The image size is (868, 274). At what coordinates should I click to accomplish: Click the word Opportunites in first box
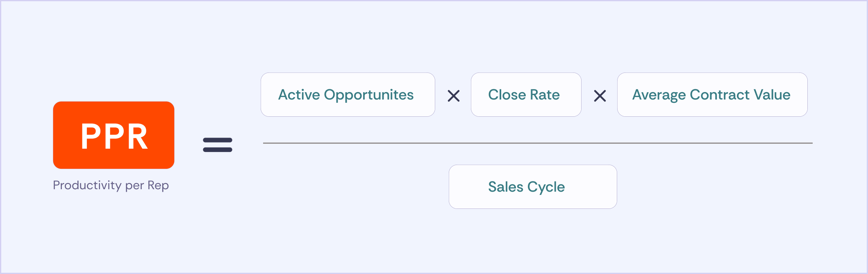[x=369, y=95]
